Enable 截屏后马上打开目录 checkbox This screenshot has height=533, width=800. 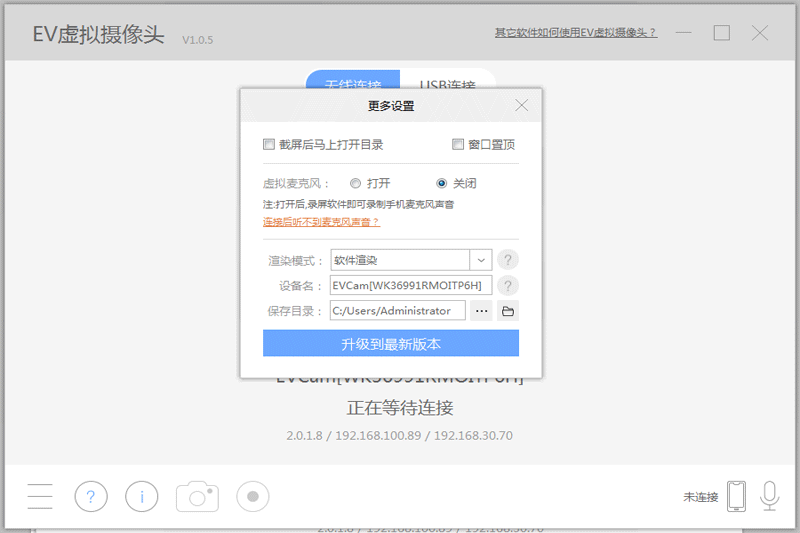pos(269,145)
